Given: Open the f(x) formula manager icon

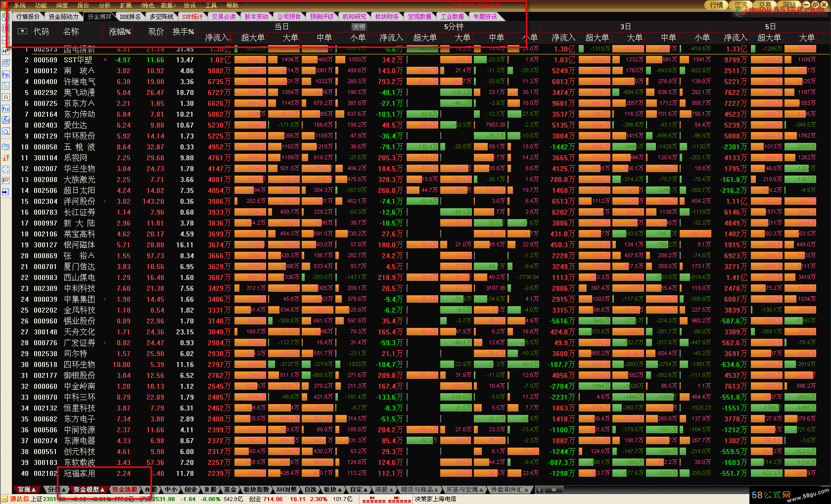Looking at the screenshot, I should (5, 120).
